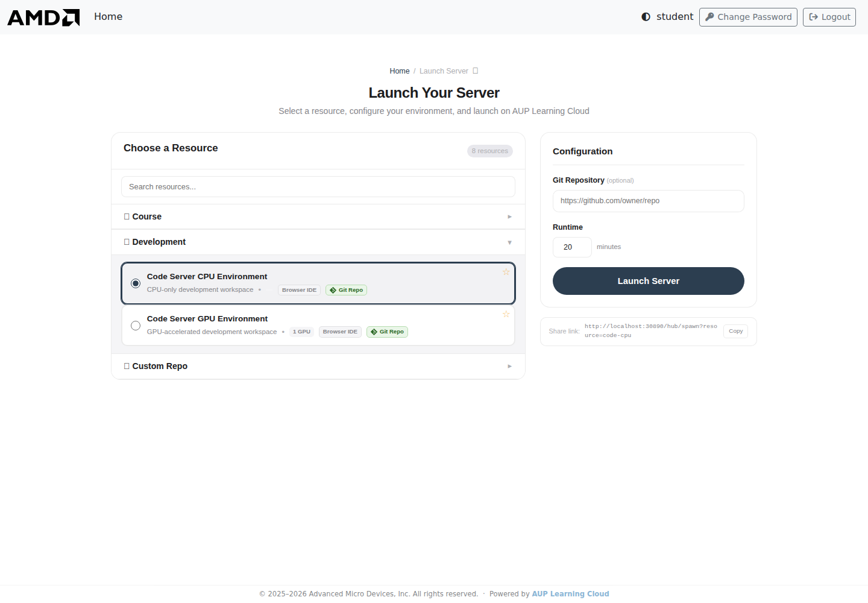
Task: Star the Code Server CPU Environment
Action: click(x=506, y=272)
